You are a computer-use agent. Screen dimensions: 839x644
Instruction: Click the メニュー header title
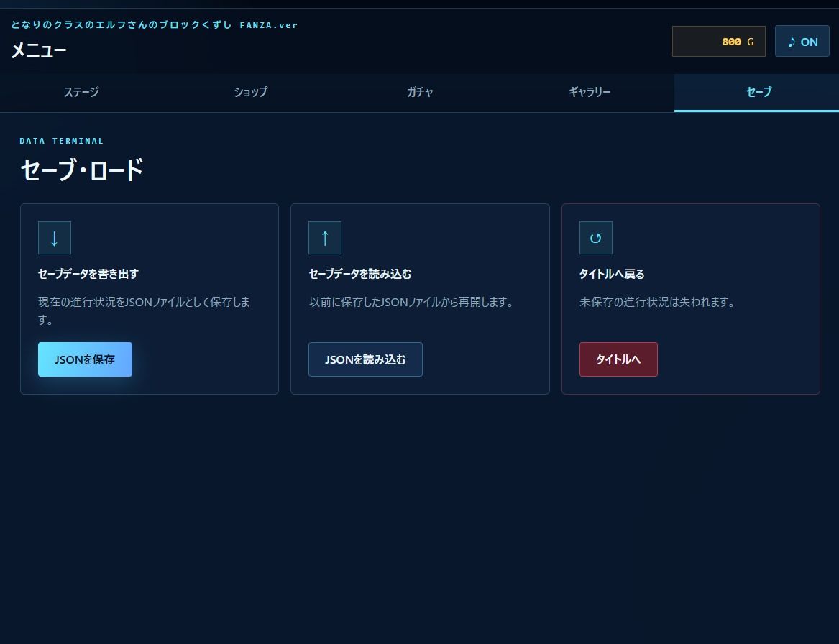[x=39, y=50]
